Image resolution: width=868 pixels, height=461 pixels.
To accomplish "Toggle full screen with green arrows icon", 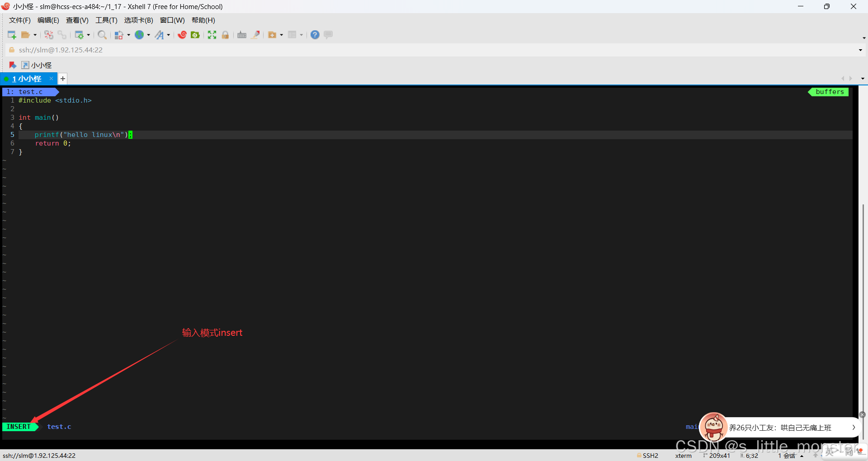I will (212, 35).
